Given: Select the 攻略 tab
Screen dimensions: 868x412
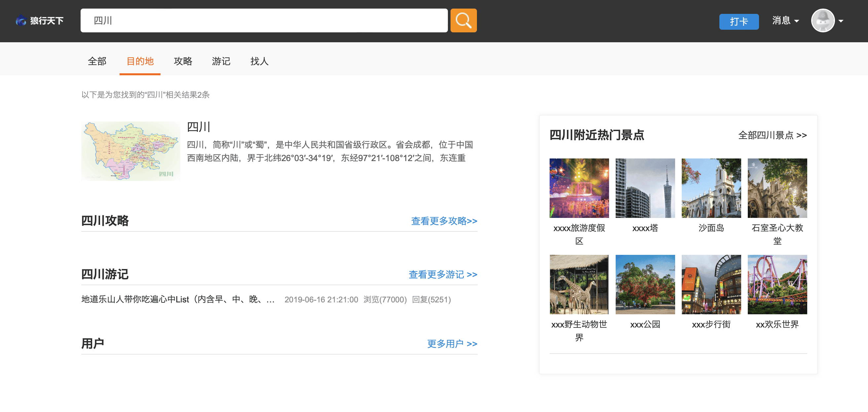Looking at the screenshot, I should click(x=183, y=61).
